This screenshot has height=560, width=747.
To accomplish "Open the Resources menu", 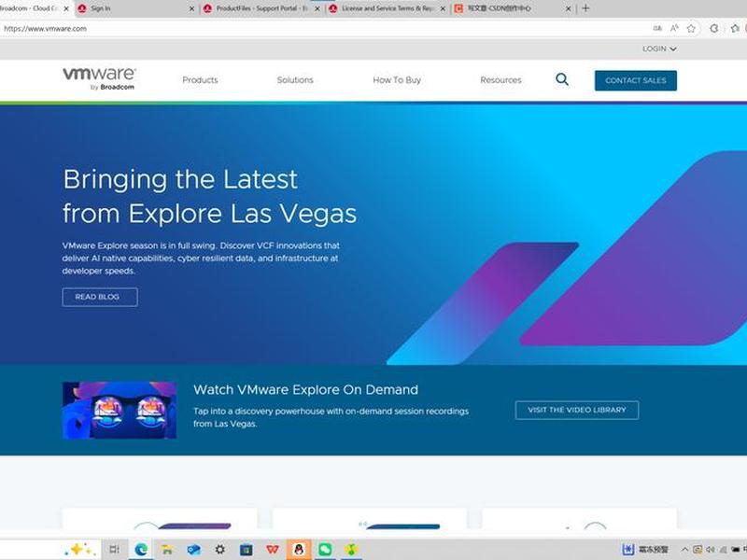I will (x=500, y=80).
